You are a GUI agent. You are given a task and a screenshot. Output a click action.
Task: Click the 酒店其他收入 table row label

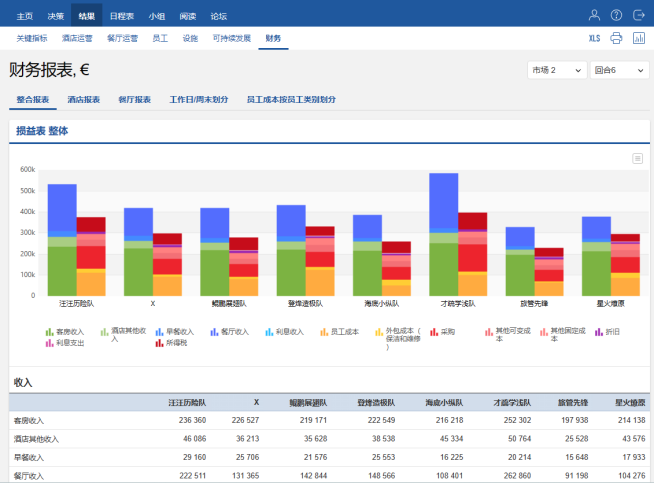(x=36, y=439)
